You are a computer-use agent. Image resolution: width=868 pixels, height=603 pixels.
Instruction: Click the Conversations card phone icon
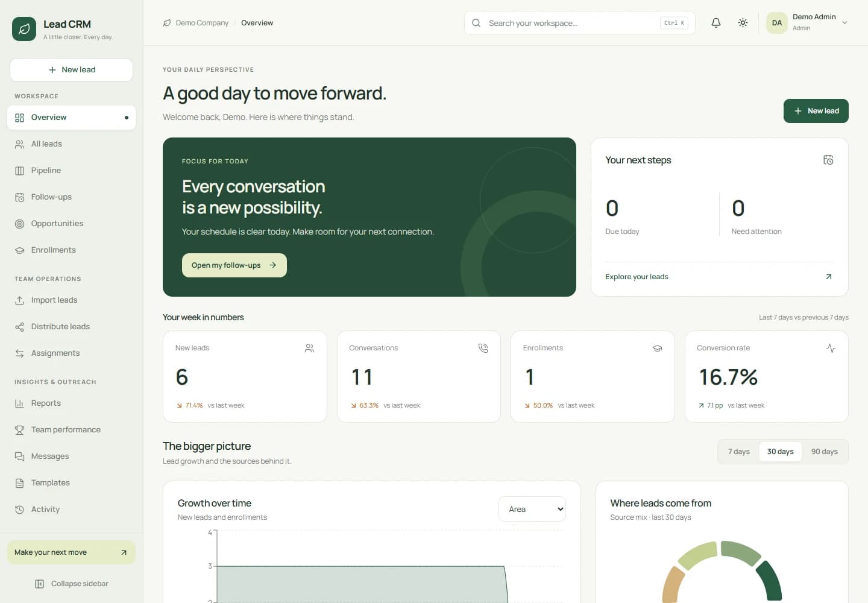(483, 348)
